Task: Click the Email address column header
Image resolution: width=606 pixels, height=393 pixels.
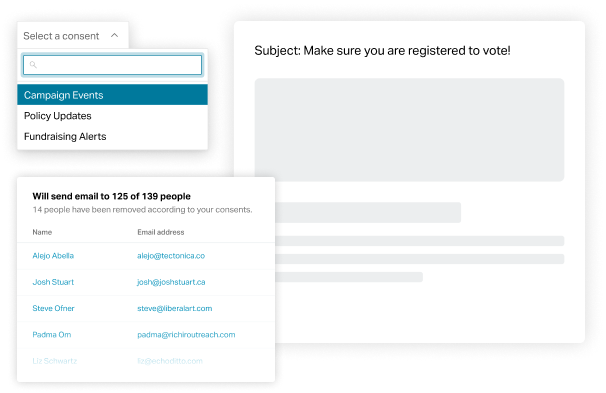Action: click(161, 232)
